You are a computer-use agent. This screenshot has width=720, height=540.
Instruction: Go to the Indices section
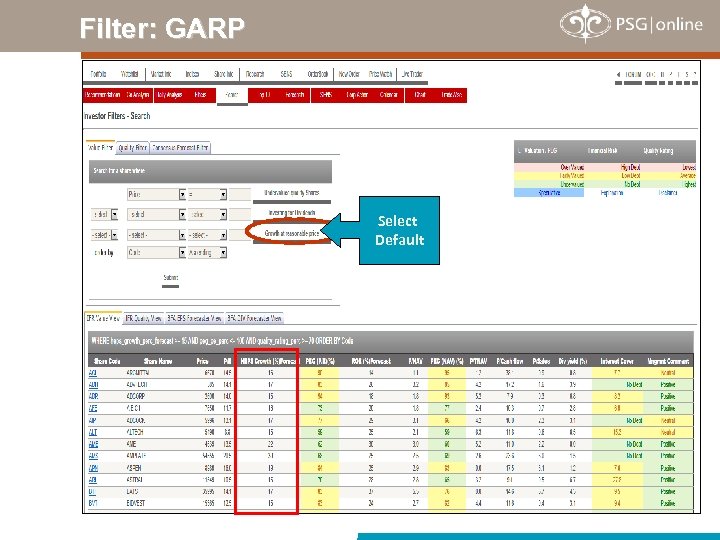pyautogui.click(x=192, y=74)
